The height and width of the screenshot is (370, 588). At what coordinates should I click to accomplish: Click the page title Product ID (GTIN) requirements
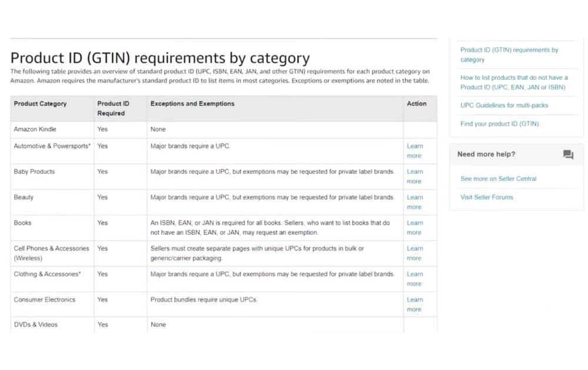(160, 58)
